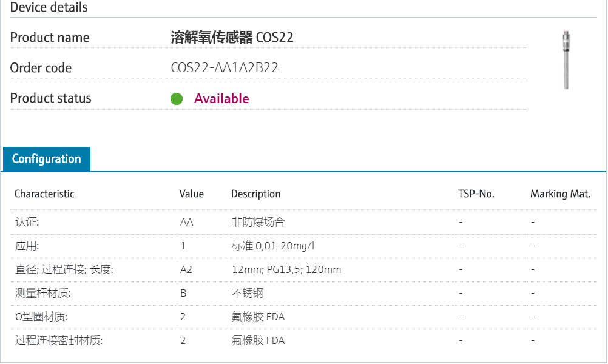608x364 pixels.
Task: Open the COS22 sensor product thumbnail
Action: pos(566,59)
